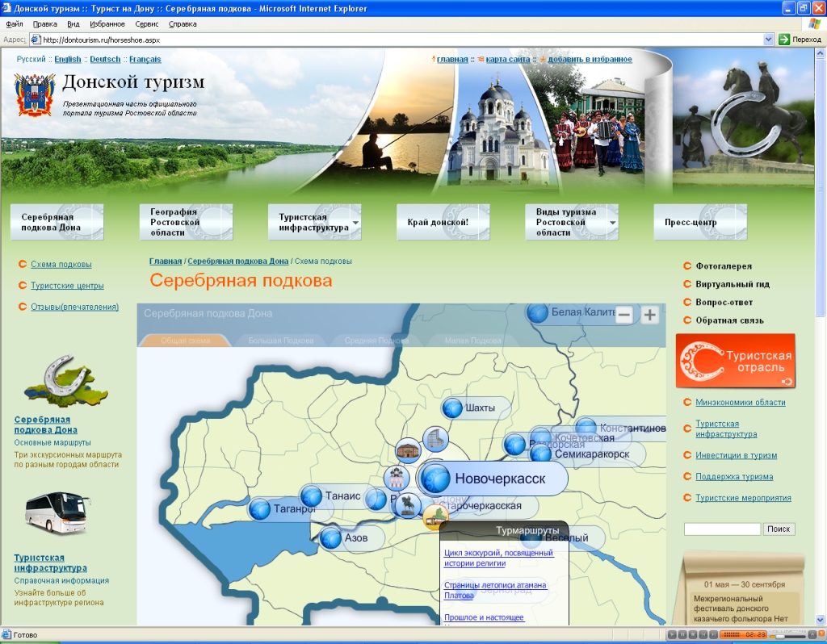Open the Правка menu
Image resolution: width=827 pixels, height=644 pixels.
coord(45,23)
